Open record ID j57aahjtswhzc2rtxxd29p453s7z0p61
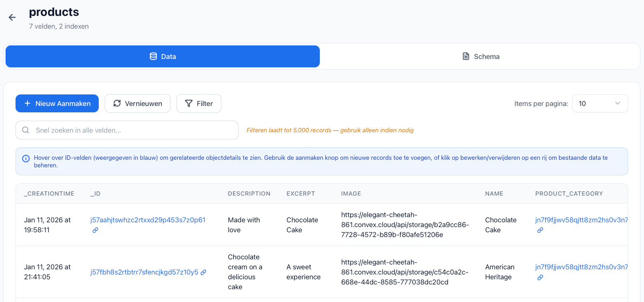Screen dimensions: 644x302 point(148,220)
